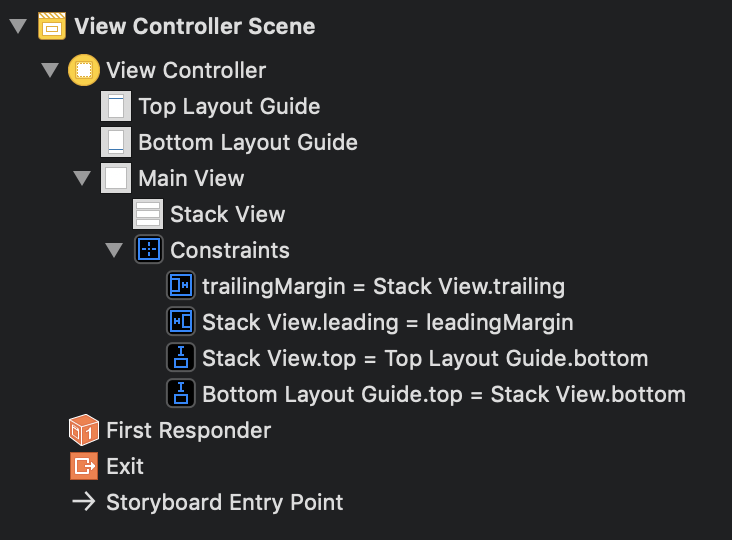Collapse the View Controller Scene disclosure triangle
The image size is (732, 540).
pyautogui.click(x=18, y=26)
